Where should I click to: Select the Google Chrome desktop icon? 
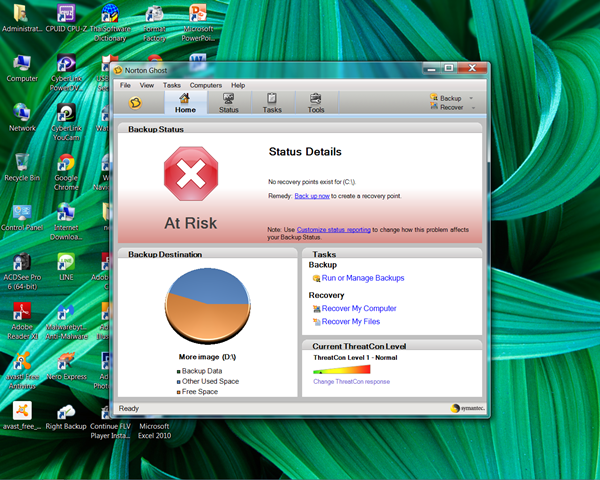66,171
